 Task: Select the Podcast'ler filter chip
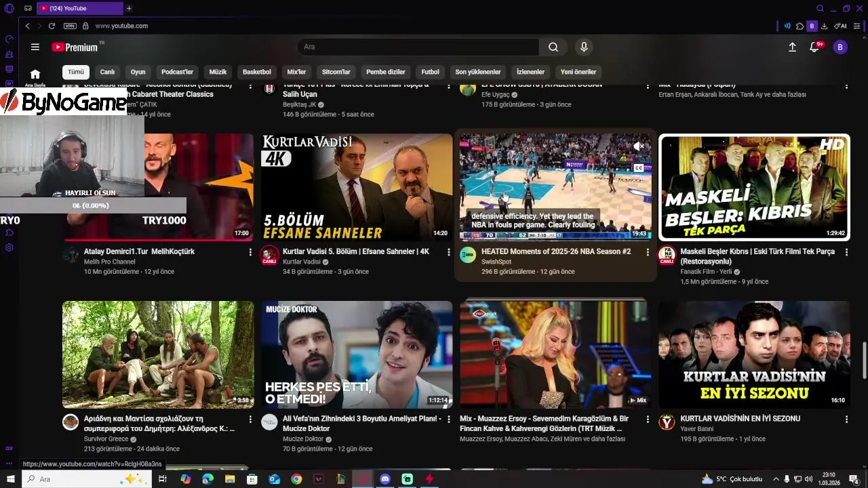pyautogui.click(x=178, y=72)
